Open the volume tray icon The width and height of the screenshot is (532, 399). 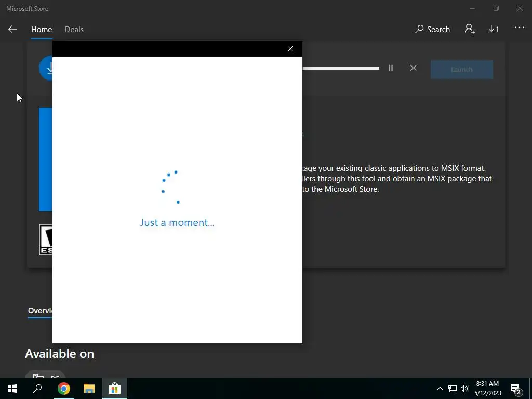[x=464, y=389]
